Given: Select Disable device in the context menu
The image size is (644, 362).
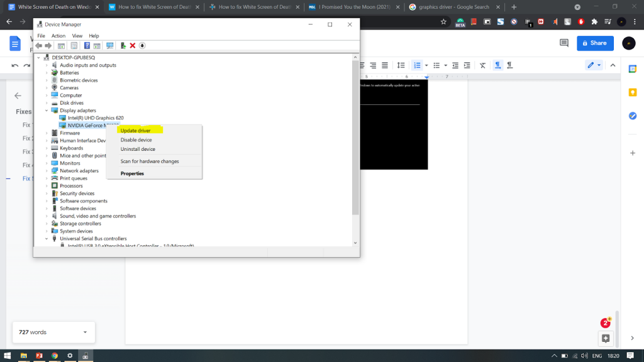Looking at the screenshot, I should pyautogui.click(x=136, y=140).
